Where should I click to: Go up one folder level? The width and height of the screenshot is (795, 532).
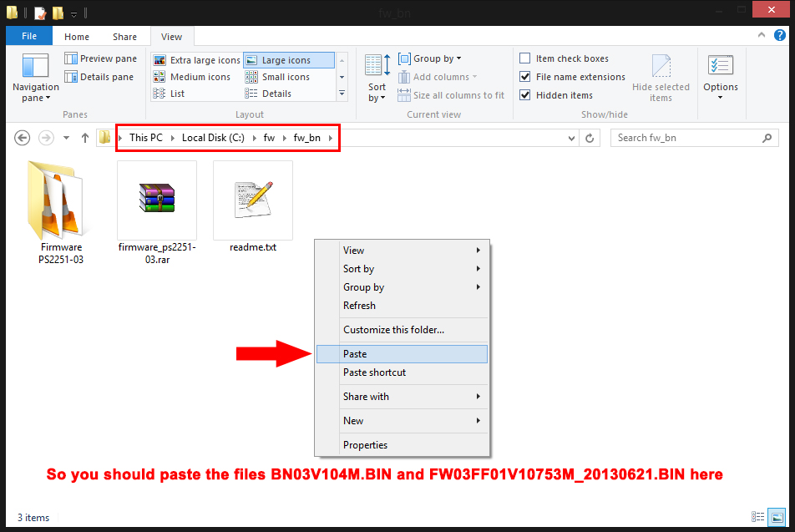pos(84,138)
